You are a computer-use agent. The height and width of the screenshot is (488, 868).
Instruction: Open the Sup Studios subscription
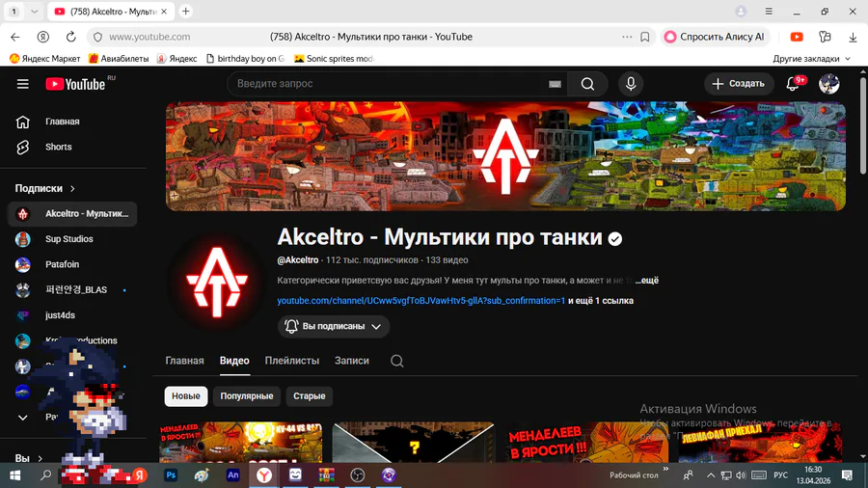tap(72, 239)
